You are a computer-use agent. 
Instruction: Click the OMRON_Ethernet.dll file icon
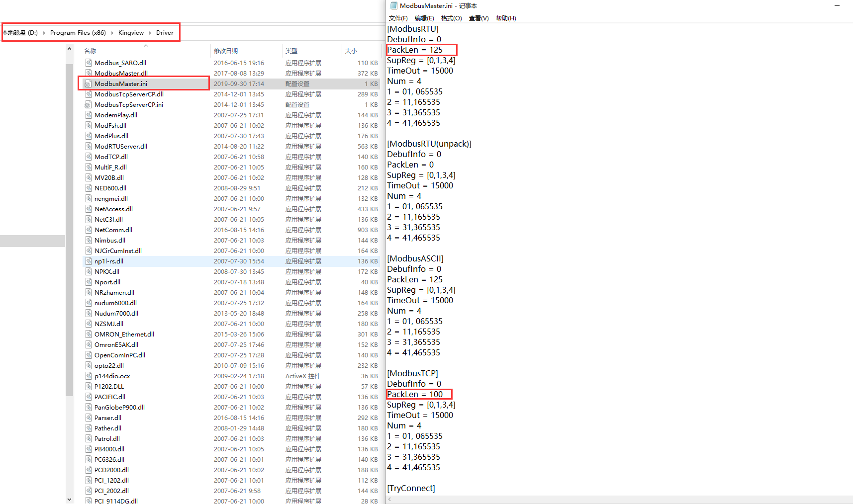tap(88, 334)
